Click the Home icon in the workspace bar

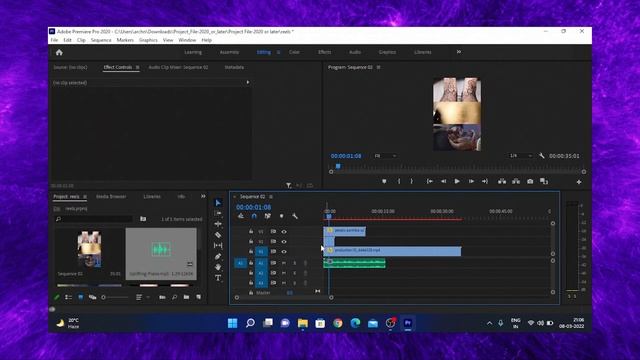(59, 52)
